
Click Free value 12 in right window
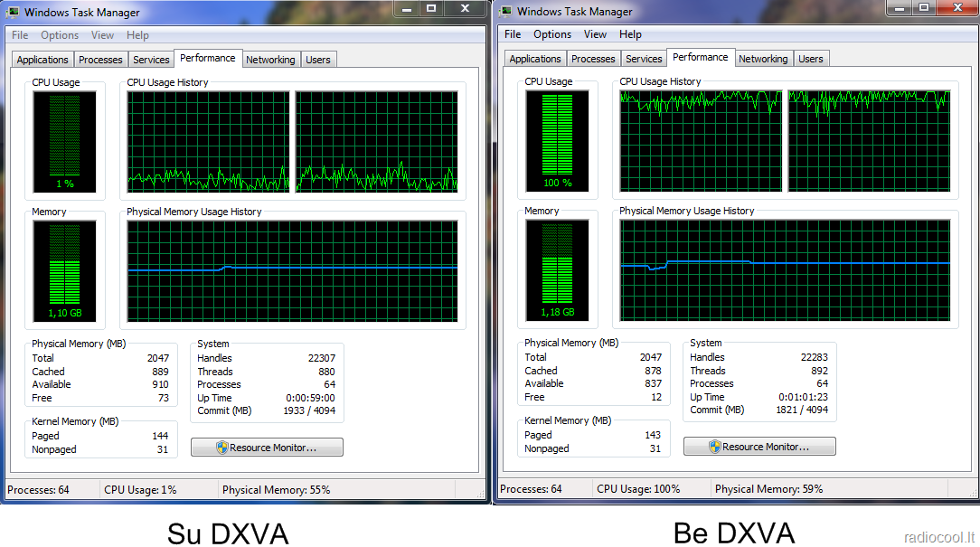[656, 397]
